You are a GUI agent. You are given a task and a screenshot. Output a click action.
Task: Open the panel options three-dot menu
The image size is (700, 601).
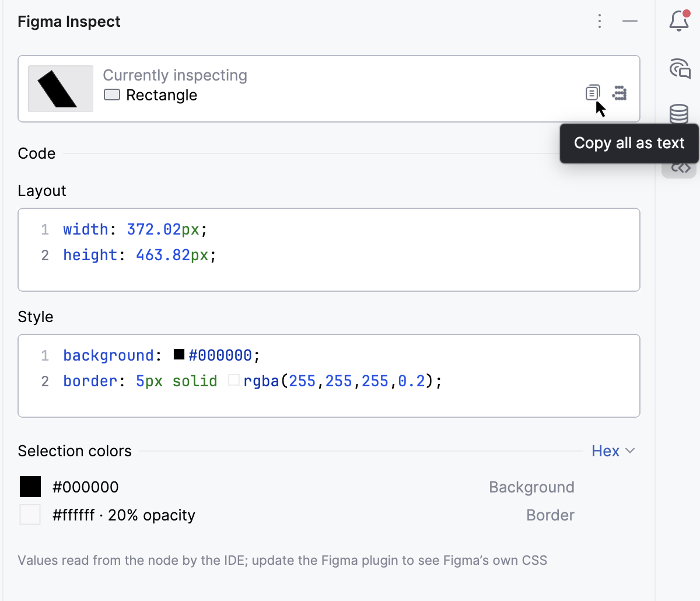pyautogui.click(x=600, y=21)
